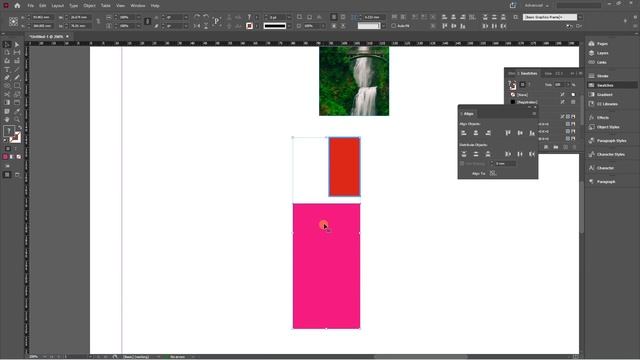640x360 pixels.
Task: Toggle fill/stroke proxy in Swatches panel
Action: click(512, 85)
